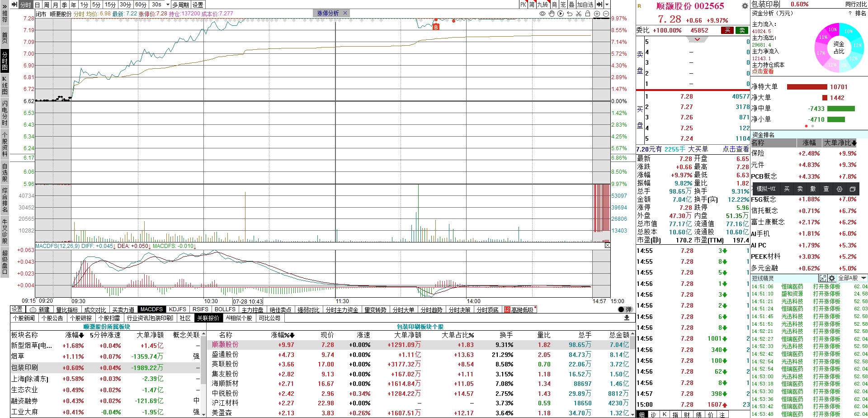Select the BOLLFS indicator tab
Screen dimensions: 868x418
(225, 309)
